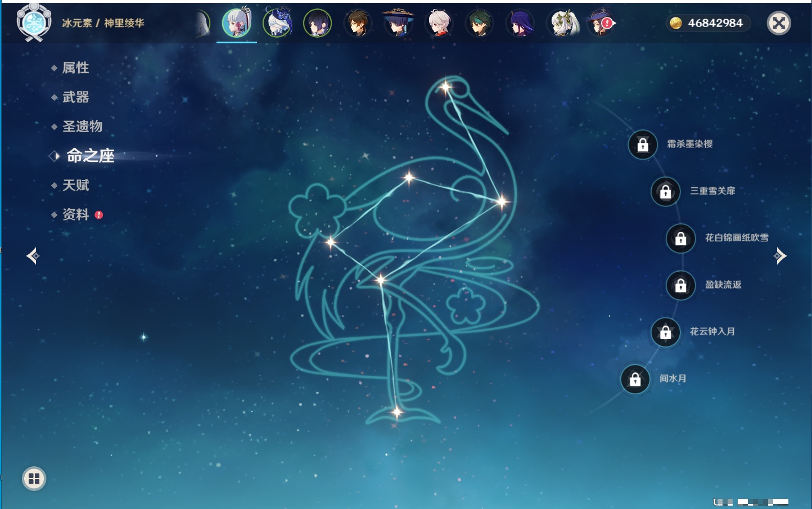Switch to Xiao's green-haired avatar
Viewport: 812px width, 509px height.
[480, 23]
